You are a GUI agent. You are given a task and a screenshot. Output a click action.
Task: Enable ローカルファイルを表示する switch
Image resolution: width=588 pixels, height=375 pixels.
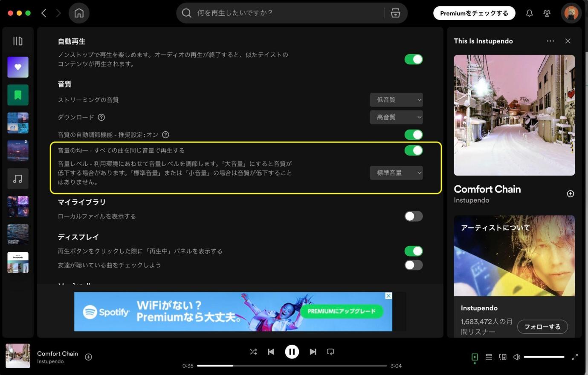[x=414, y=216]
